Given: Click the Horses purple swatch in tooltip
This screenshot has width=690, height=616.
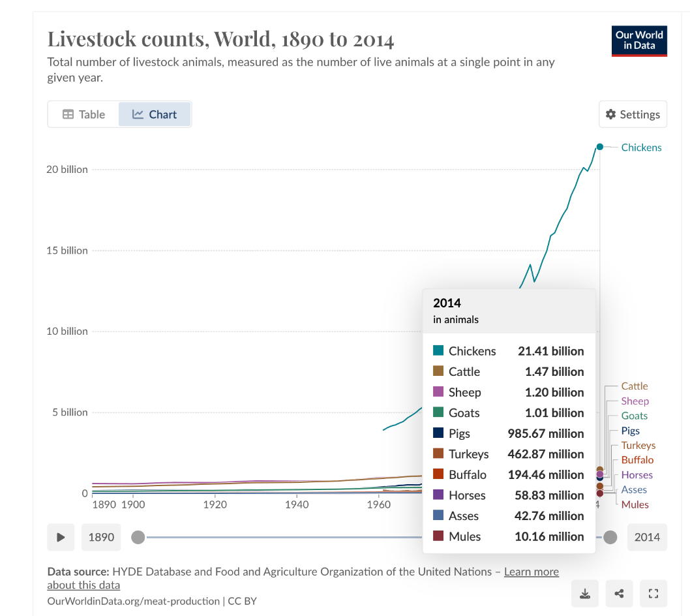Looking at the screenshot, I should tap(438, 495).
